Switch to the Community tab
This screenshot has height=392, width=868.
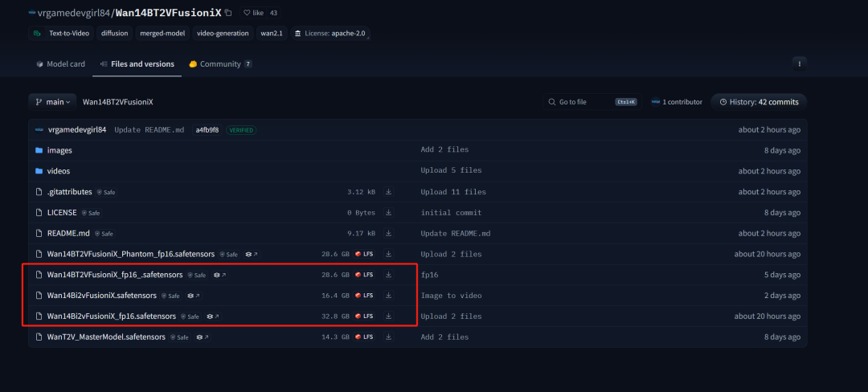click(220, 64)
